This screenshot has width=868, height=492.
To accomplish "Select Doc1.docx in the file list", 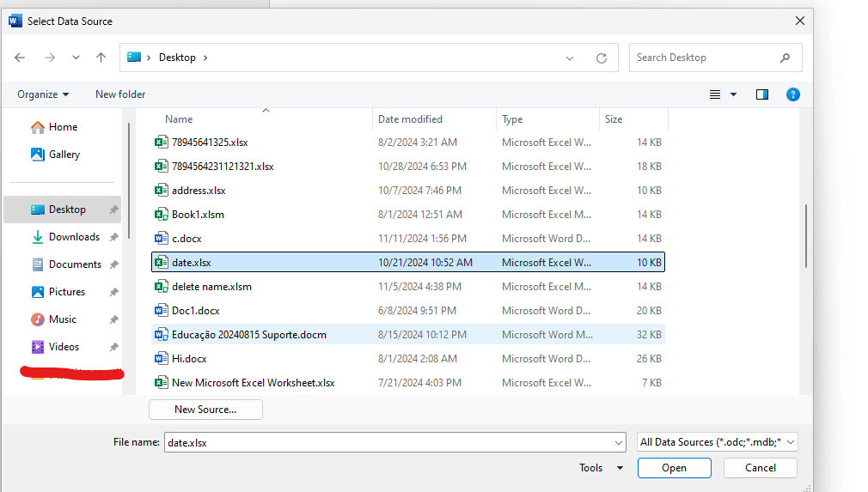I will [x=408, y=311].
